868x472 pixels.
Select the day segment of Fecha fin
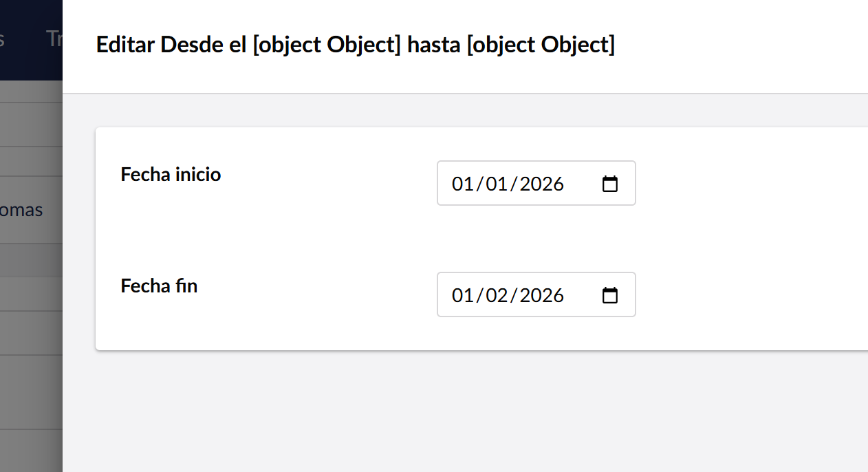coord(462,295)
